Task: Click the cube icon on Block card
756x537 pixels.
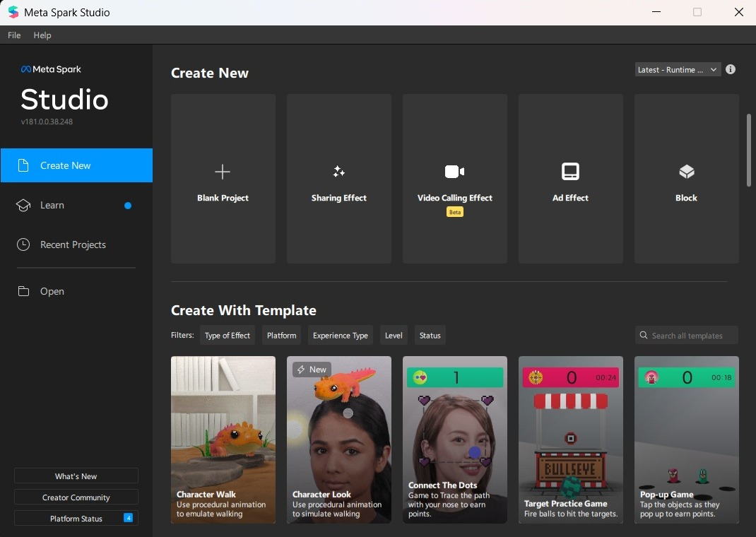Action: (686, 171)
